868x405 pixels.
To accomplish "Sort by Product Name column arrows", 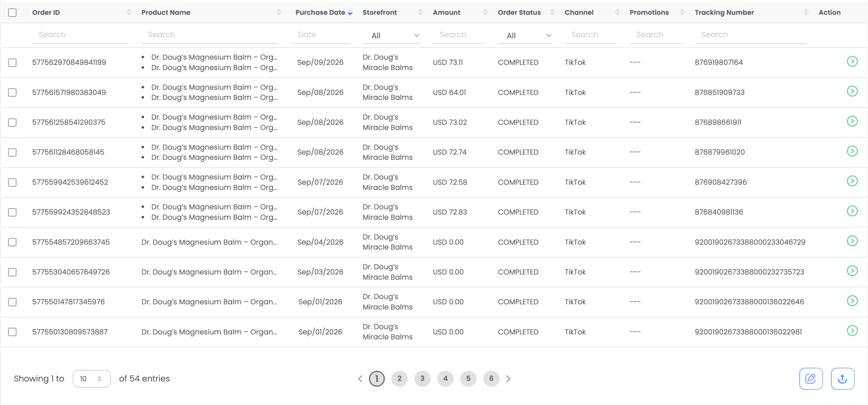I will click(279, 12).
